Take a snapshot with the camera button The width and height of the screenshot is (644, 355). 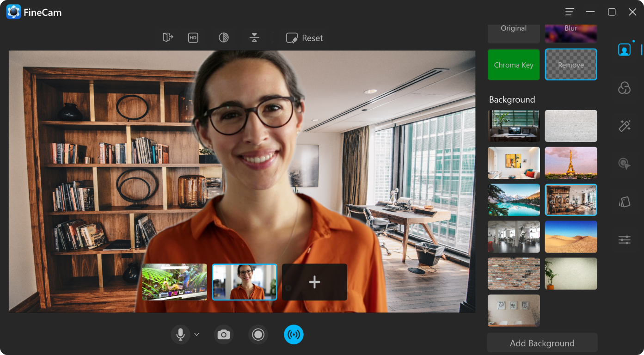(224, 334)
